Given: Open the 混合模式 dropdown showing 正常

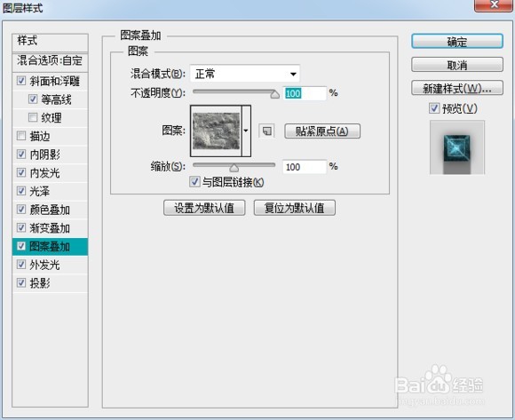Looking at the screenshot, I should [245, 74].
